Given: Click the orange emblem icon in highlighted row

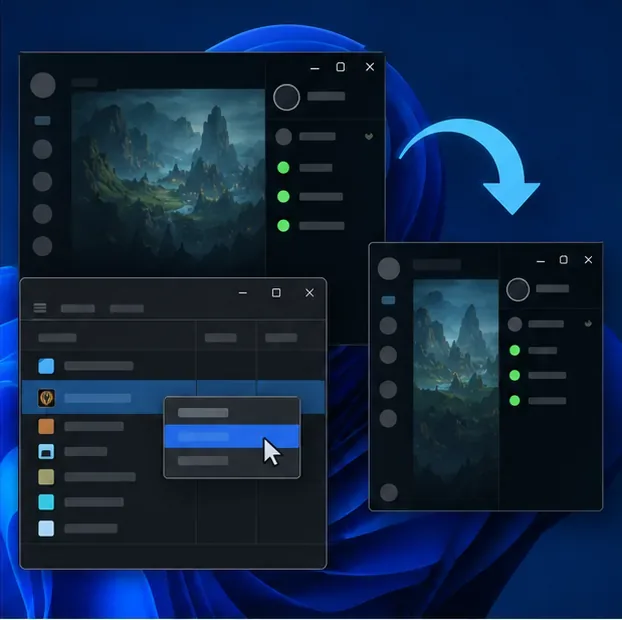Looking at the screenshot, I should pyautogui.click(x=46, y=398).
